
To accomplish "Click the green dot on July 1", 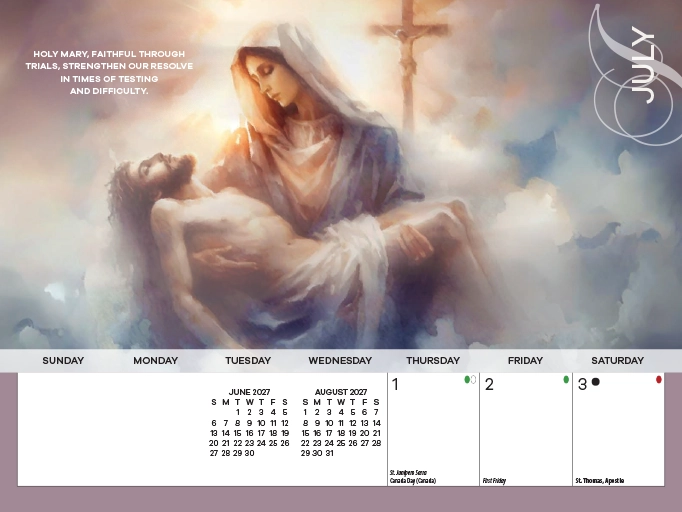I will [x=467, y=380].
